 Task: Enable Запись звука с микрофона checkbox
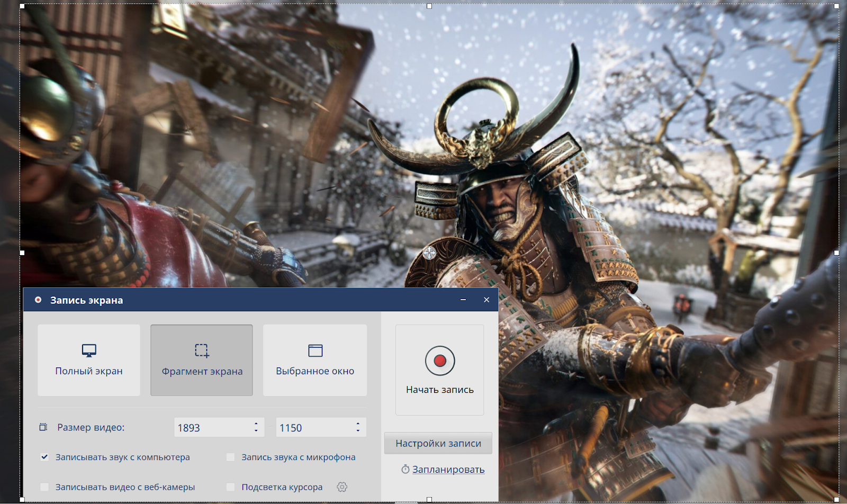point(230,457)
